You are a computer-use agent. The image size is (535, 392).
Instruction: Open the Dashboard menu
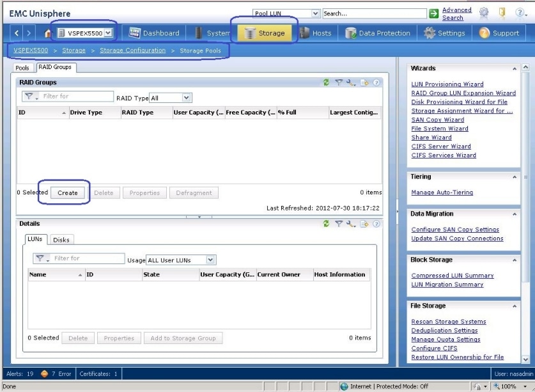click(x=154, y=33)
